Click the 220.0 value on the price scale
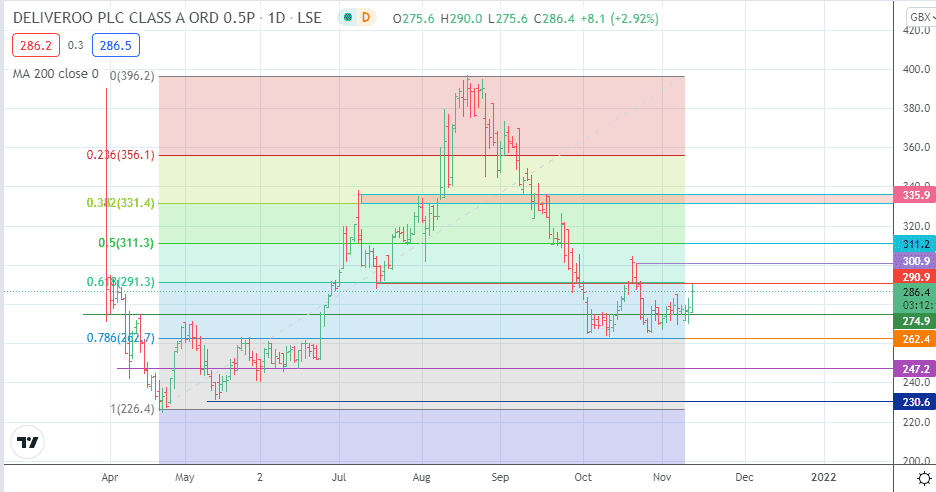The height and width of the screenshot is (492, 936). [916, 422]
